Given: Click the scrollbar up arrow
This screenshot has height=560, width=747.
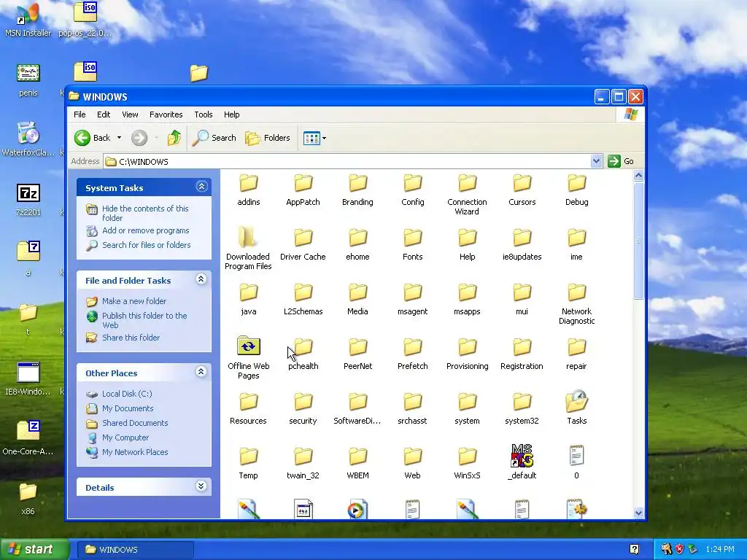Looking at the screenshot, I should point(638,175).
